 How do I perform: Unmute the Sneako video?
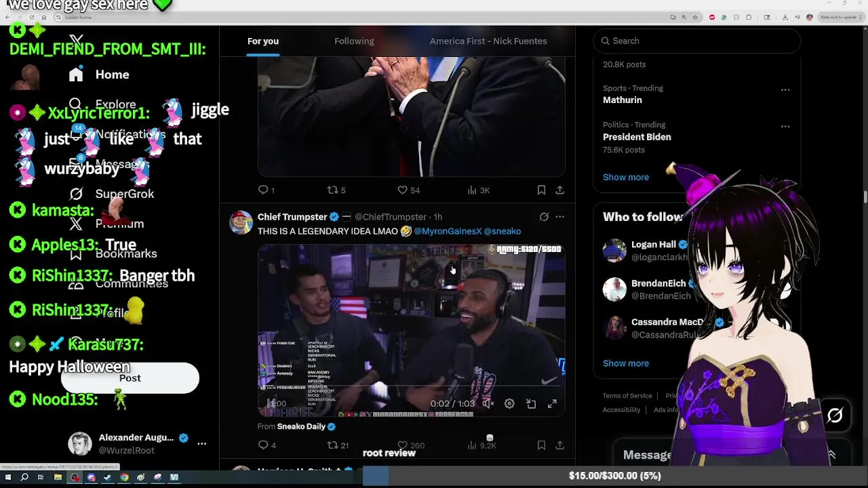tap(488, 403)
